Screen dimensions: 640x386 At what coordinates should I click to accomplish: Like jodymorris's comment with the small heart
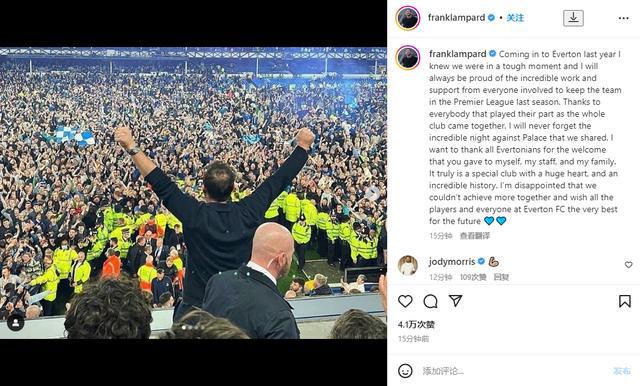pyautogui.click(x=629, y=265)
